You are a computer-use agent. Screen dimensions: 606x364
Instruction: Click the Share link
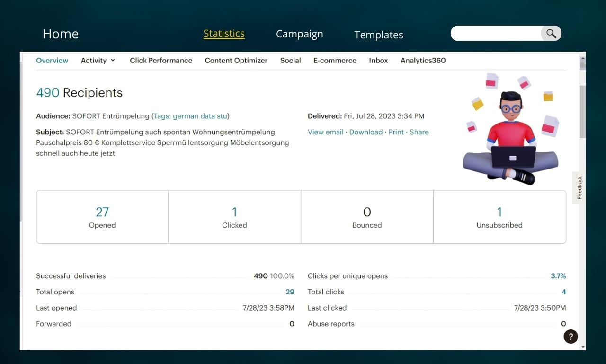coord(419,132)
